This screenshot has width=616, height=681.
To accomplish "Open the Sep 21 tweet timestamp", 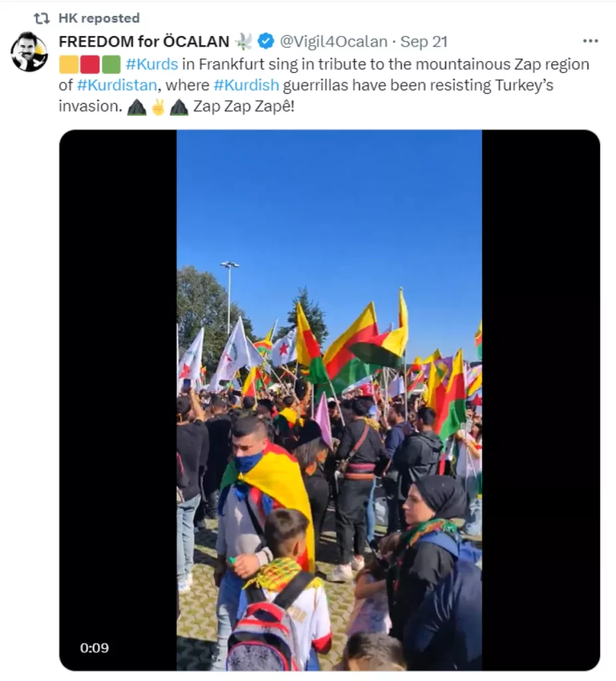I will click(x=424, y=42).
